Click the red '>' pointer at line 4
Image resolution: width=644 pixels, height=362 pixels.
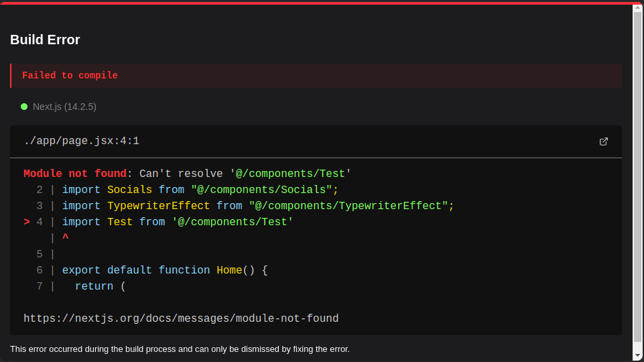pos(27,222)
